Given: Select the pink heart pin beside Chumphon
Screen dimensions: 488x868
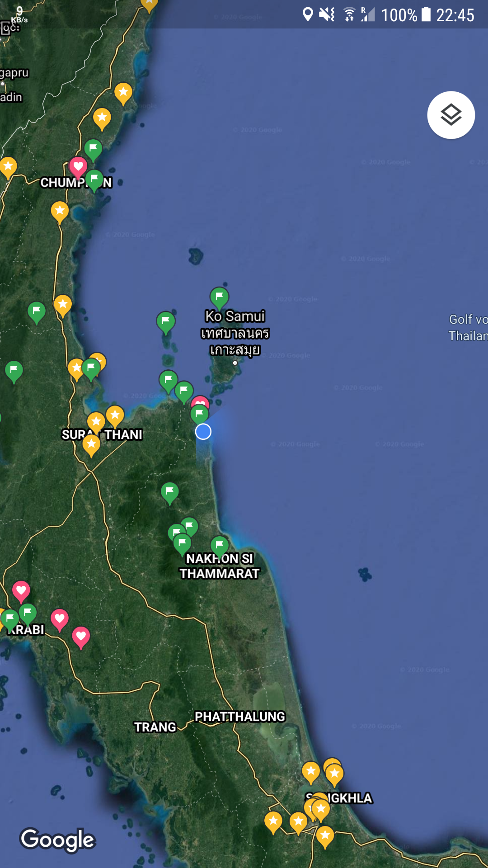Looking at the screenshot, I should click(x=78, y=167).
